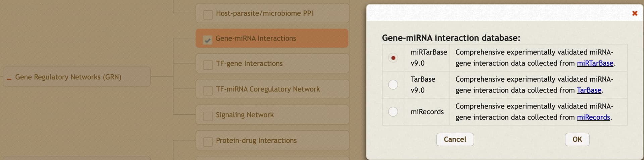
Task: Open the TarBase hyperlink
Action: pyautogui.click(x=589, y=90)
